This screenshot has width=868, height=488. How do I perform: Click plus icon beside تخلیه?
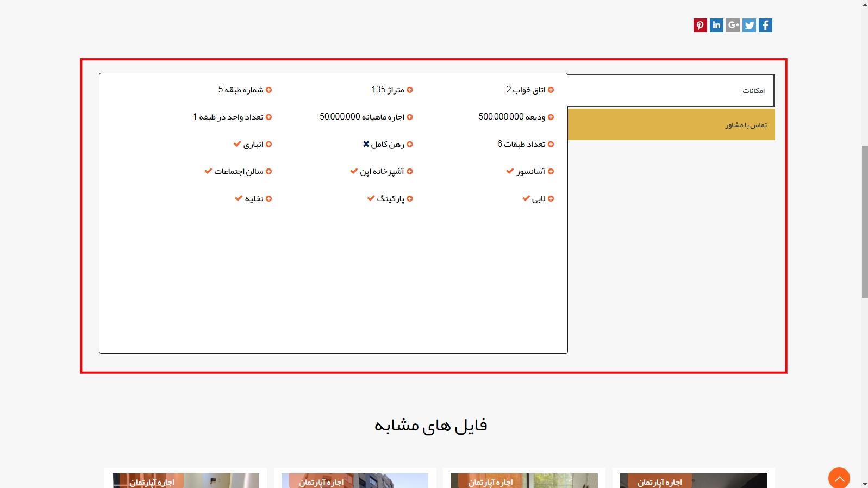pyautogui.click(x=268, y=198)
